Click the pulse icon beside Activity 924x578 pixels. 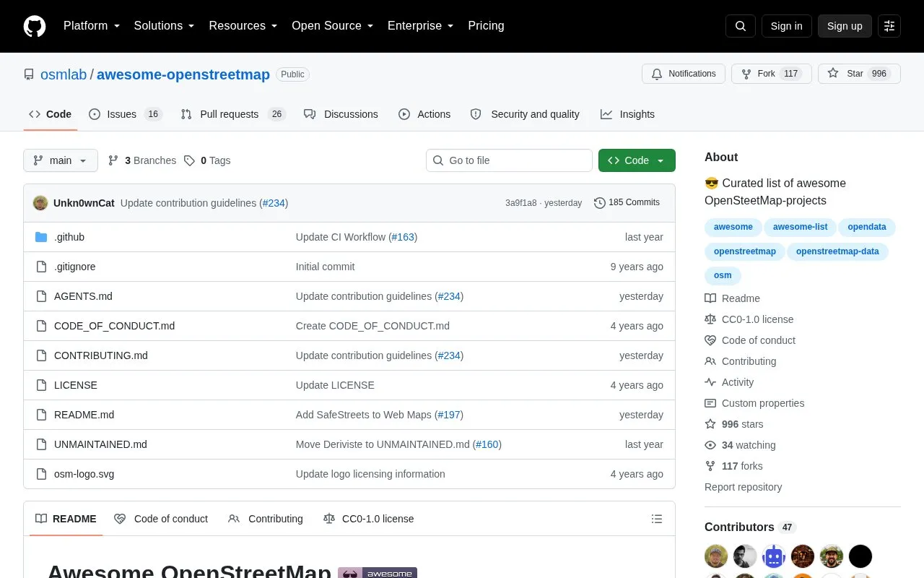click(710, 382)
